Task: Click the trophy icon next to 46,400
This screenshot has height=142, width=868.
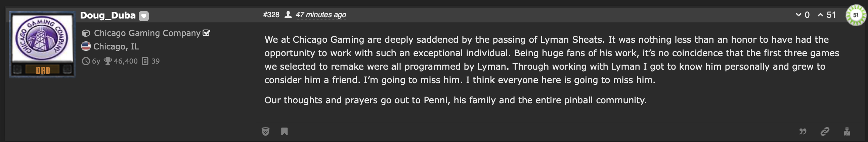Action: (108, 61)
